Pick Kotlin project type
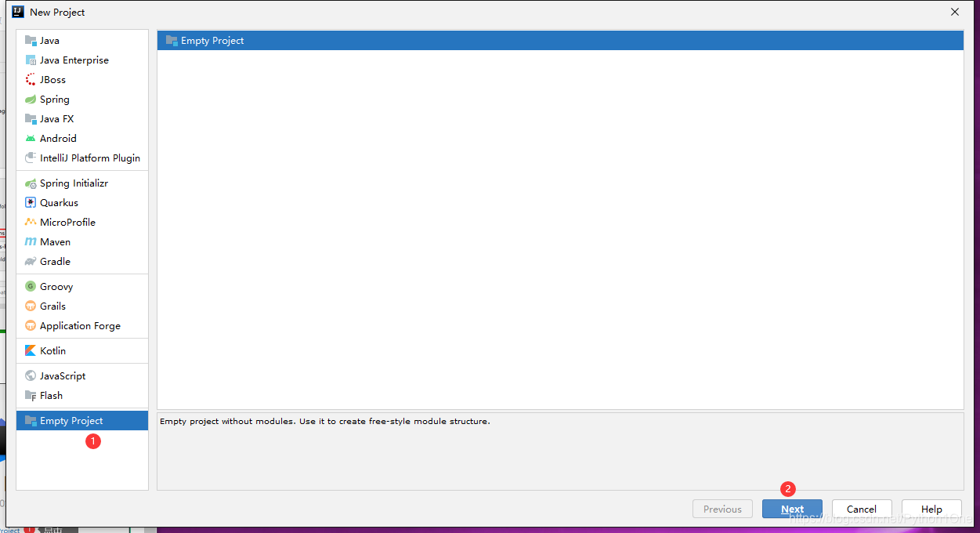This screenshot has width=980, height=533. (x=82, y=351)
